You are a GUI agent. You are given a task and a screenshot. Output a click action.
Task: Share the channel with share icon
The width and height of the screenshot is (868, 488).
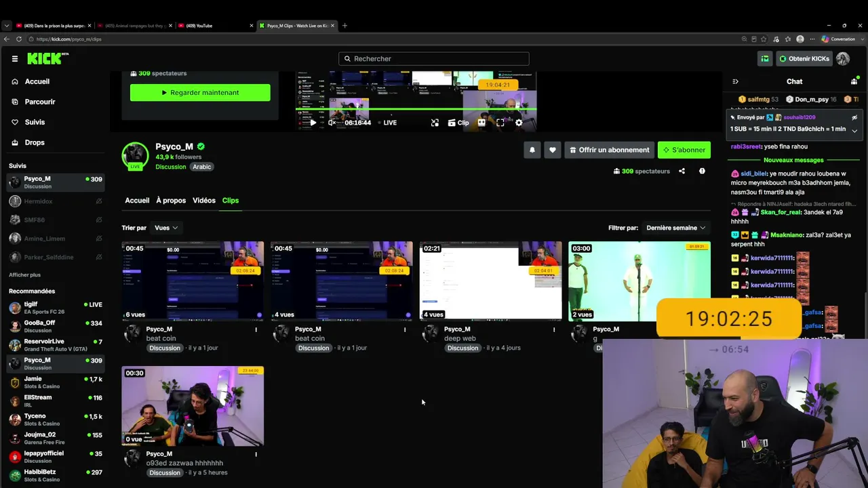click(682, 171)
